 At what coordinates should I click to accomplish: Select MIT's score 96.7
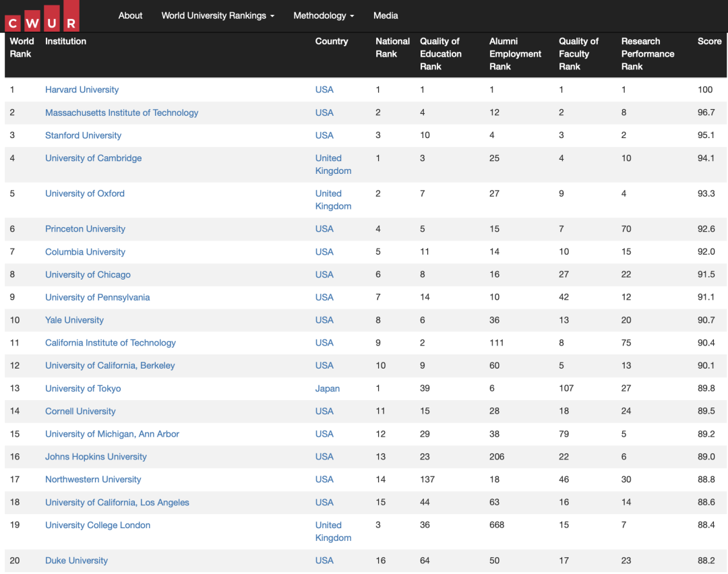(706, 113)
